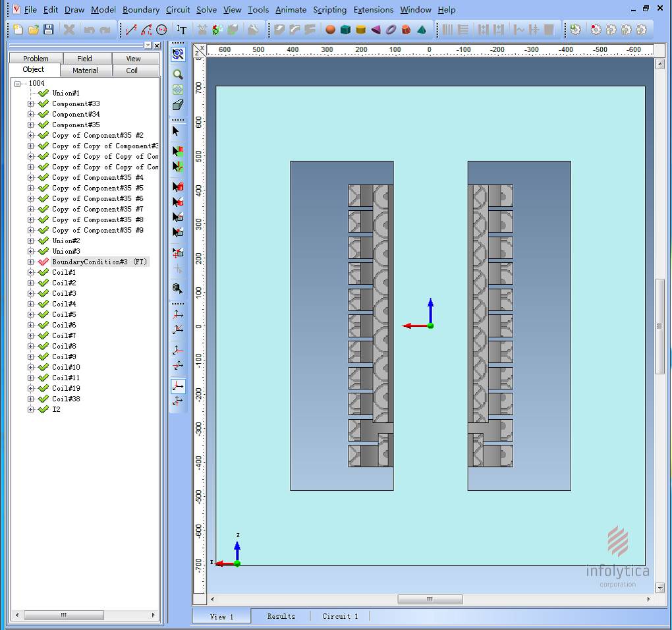
Task: Click the select tool with red cylinder
Action: (x=178, y=186)
